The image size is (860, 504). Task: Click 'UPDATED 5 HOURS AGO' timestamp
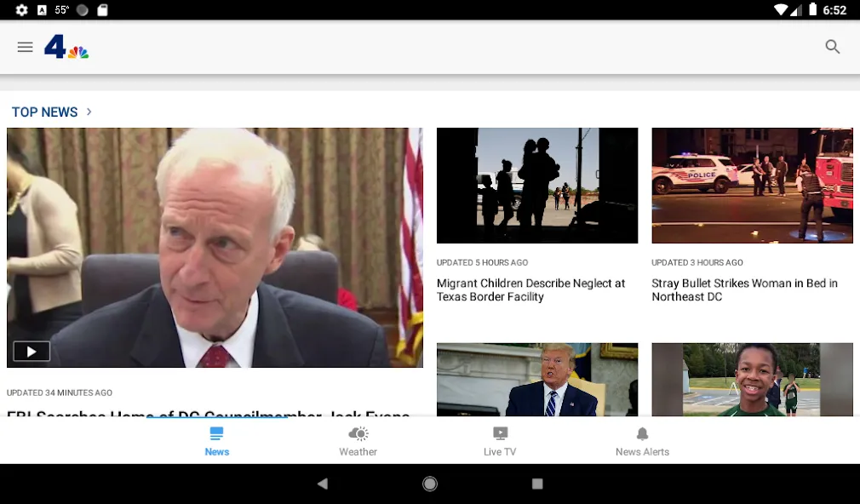point(482,263)
